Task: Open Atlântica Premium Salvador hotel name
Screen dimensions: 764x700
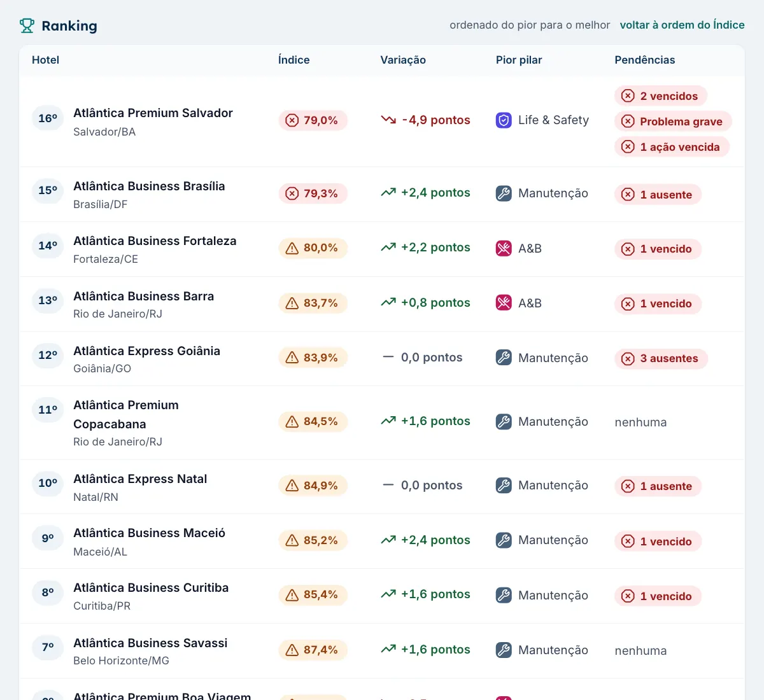Action: (153, 113)
